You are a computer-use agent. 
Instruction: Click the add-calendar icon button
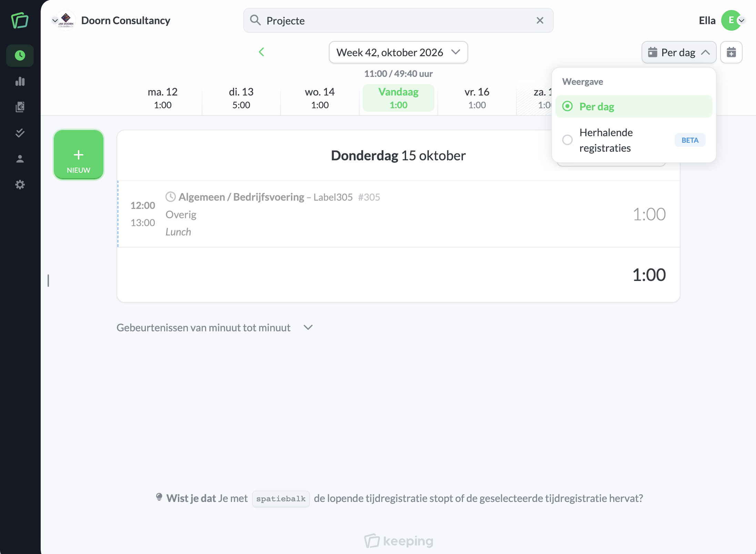(x=731, y=52)
